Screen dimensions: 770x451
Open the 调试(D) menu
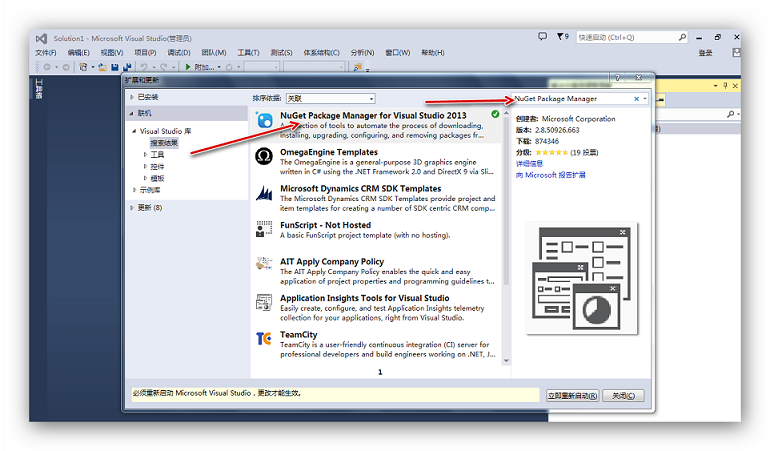[179, 53]
